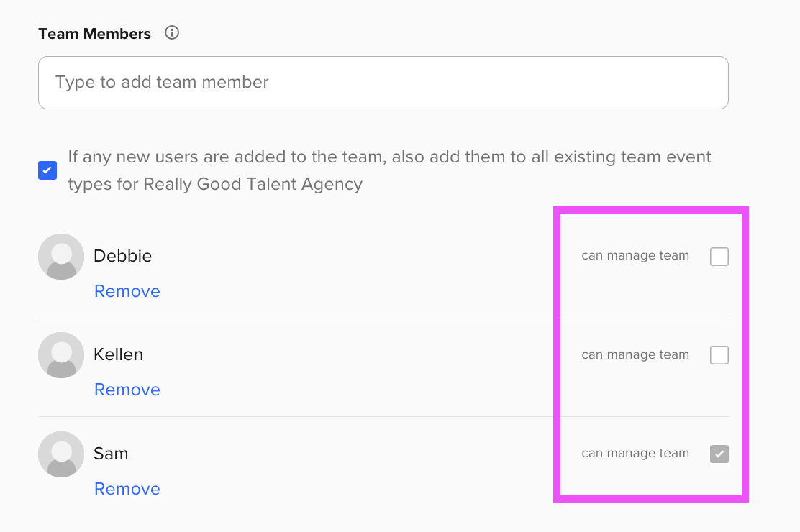800x532 pixels.
Task: Click Kellen's profile avatar
Action: pyautogui.click(x=61, y=355)
